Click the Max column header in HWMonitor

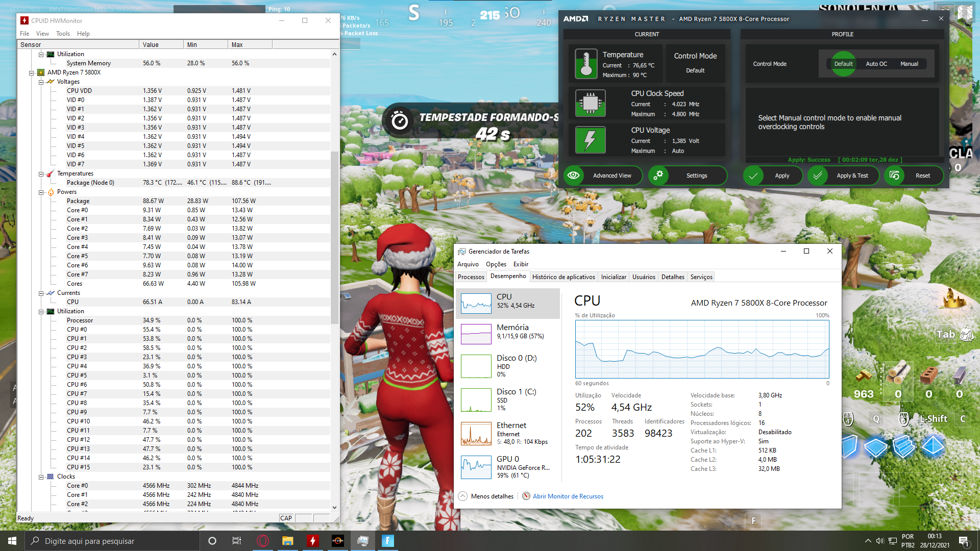tap(250, 45)
